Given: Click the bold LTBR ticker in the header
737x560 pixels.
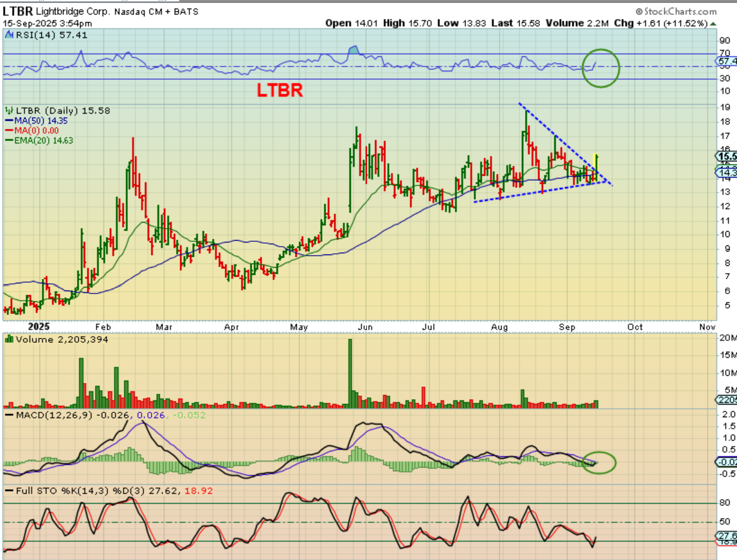Looking at the screenshot, I should [17, 11].
